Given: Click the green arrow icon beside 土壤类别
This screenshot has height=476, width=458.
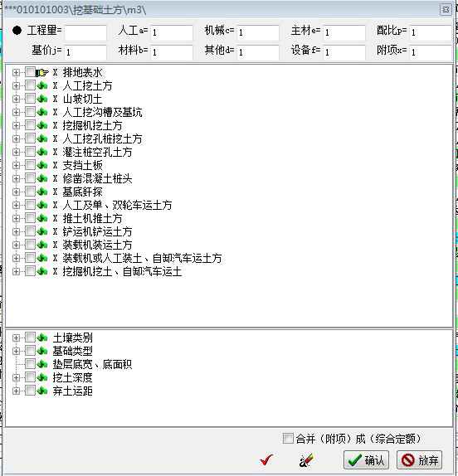Looking at the screenshot, I should pyautogui.click(x=42, y=338).
